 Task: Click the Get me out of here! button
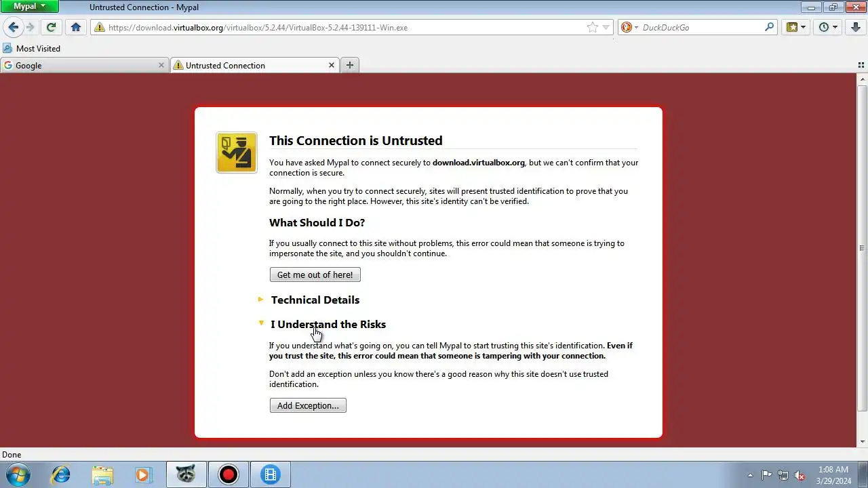pos(315,274)
